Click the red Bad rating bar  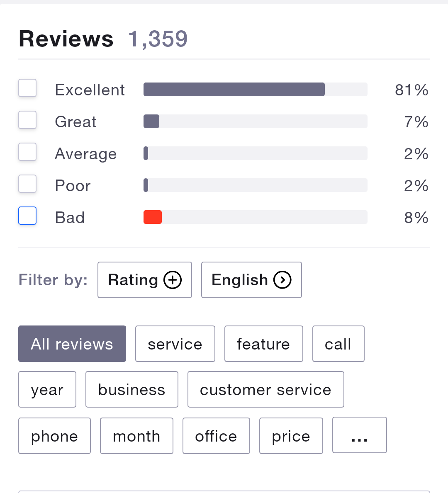(153, 217)
